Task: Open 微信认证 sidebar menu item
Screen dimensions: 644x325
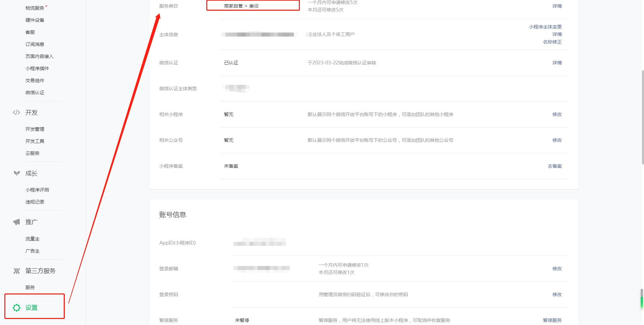Action: click(x=35, y=93)
